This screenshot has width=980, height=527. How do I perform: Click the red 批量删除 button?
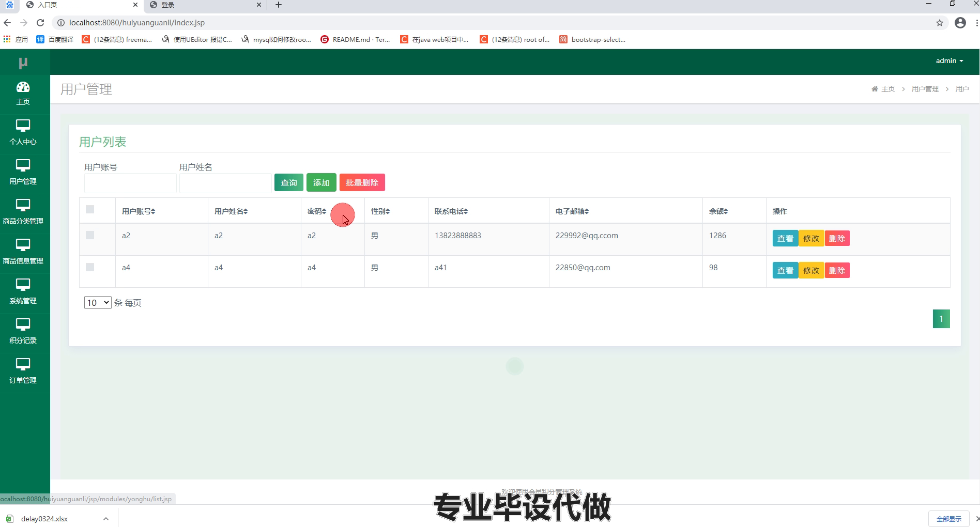(x=362, y=182)
